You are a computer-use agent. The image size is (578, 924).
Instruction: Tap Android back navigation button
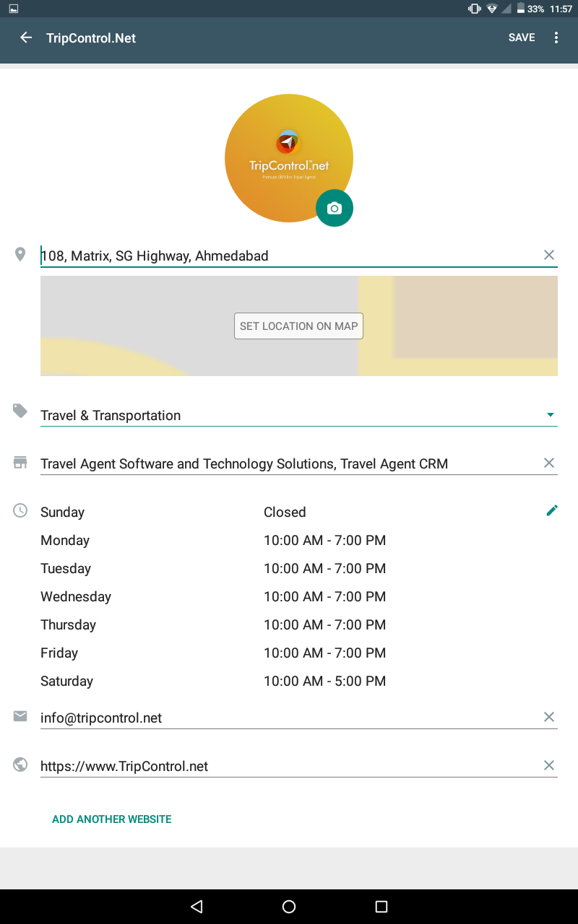[197, 907]
